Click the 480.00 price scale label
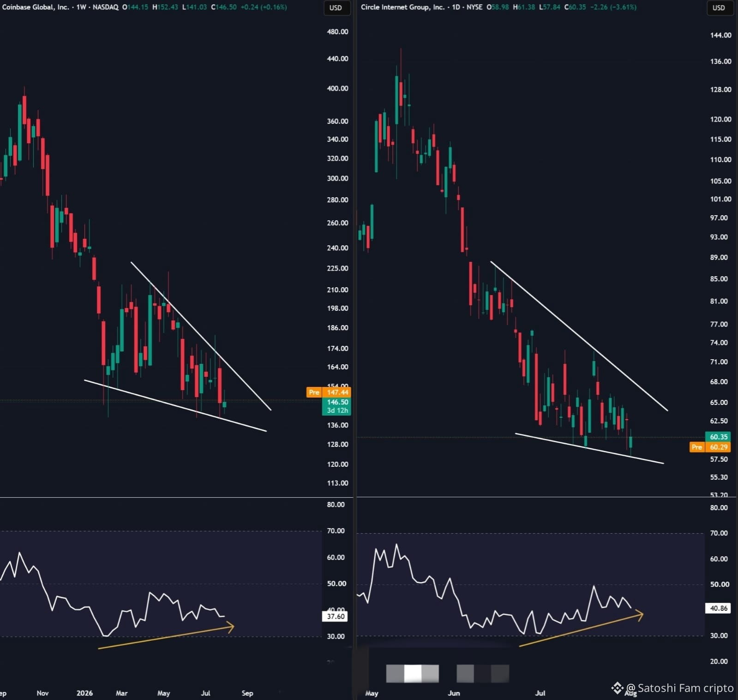Screen dimensions: 738x700 (337, 32)
